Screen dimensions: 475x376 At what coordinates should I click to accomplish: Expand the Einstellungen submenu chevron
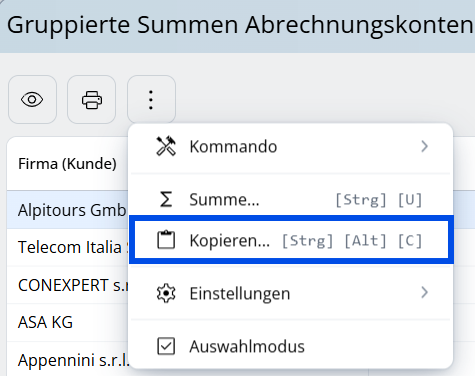coord(424,292)
